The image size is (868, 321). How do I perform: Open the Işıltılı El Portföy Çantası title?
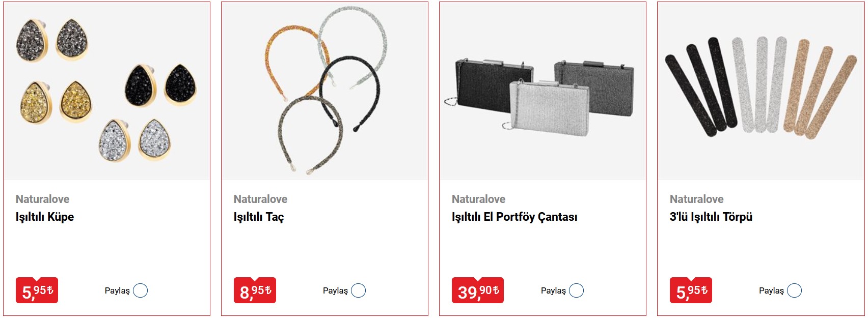tap(514, 217)
